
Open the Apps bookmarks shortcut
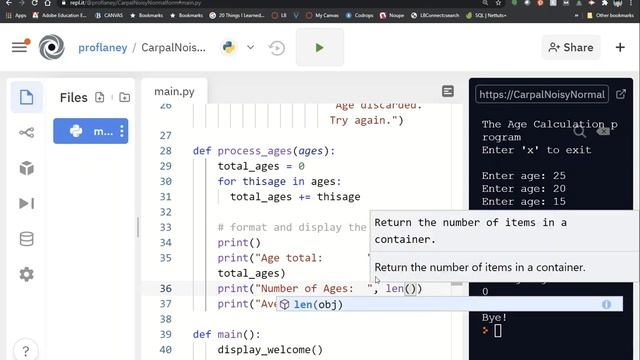pos(17,16)
